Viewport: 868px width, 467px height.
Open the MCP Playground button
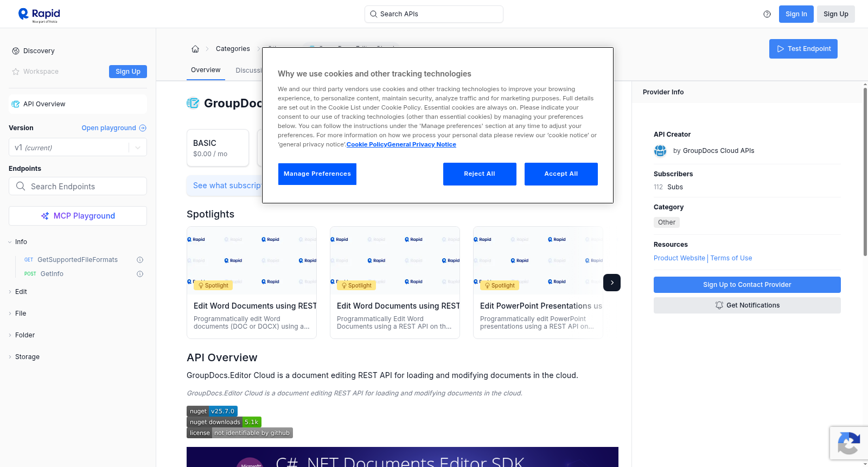tap(78, 216)
